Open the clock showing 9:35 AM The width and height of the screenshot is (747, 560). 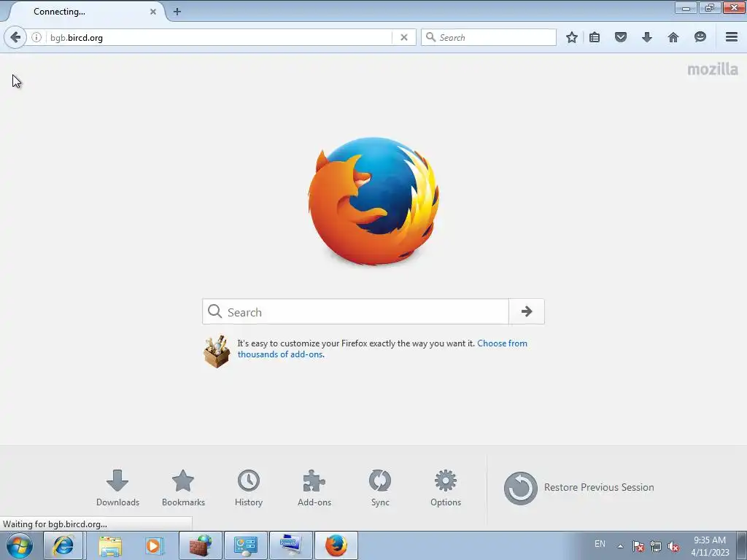pyautogui.click(x=710, y=546)
